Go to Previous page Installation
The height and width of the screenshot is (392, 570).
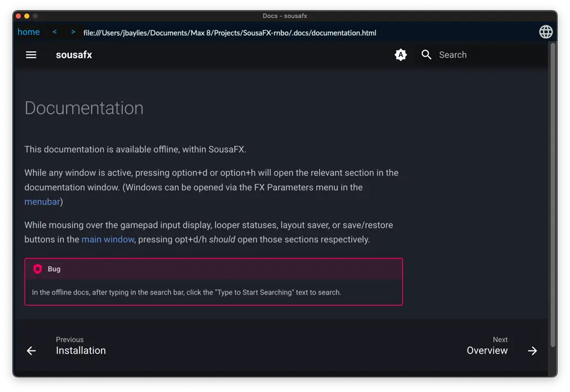point(81,350)
